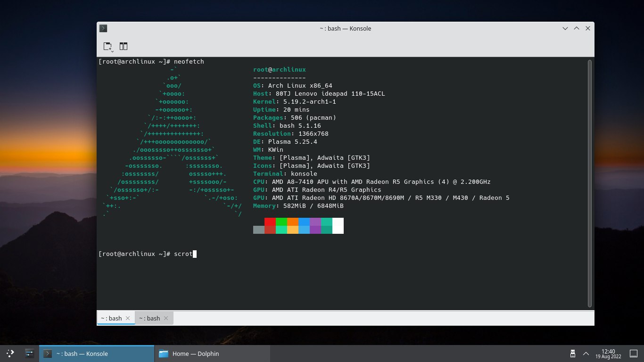Open a new tab in Konsole
Image resolution: width=644 pixels, height=362 pixels.
tap(108, 46)
